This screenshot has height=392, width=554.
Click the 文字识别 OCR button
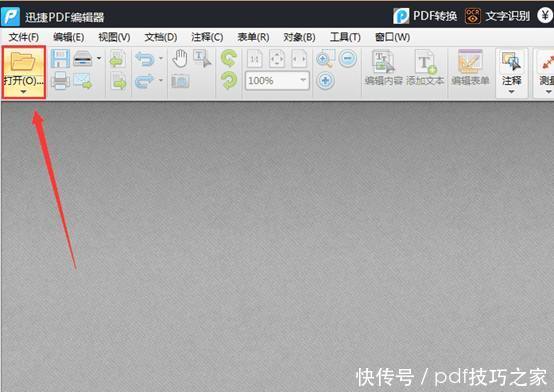point(497,16)
